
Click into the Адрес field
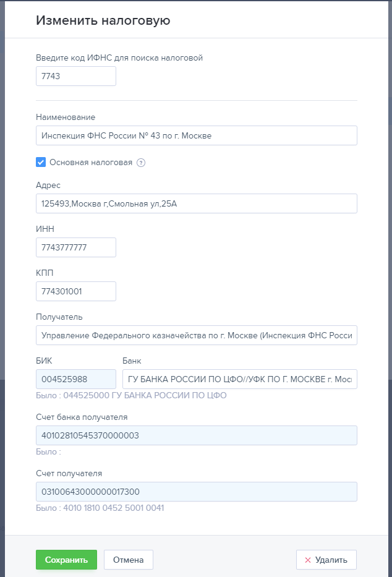[x=197, y=203]
